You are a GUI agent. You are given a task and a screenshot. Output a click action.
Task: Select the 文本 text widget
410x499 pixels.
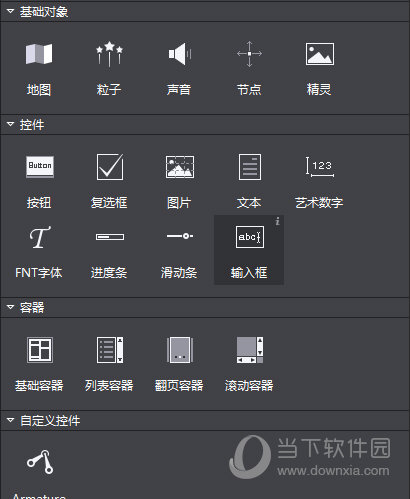coord(250,167)
